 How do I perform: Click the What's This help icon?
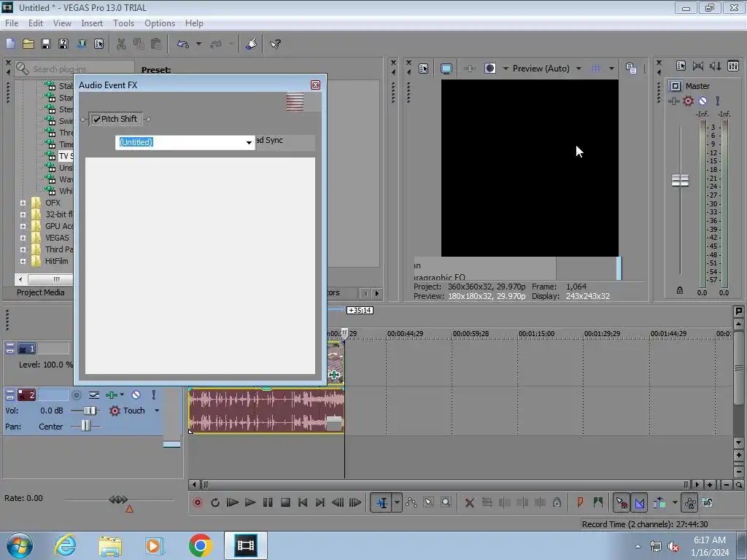[275, 44]
